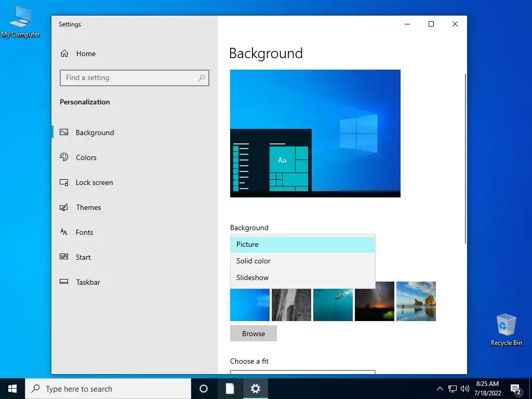Minimize the Settings window
This screenshot has width=532, height=399.
tap(407, 24)
